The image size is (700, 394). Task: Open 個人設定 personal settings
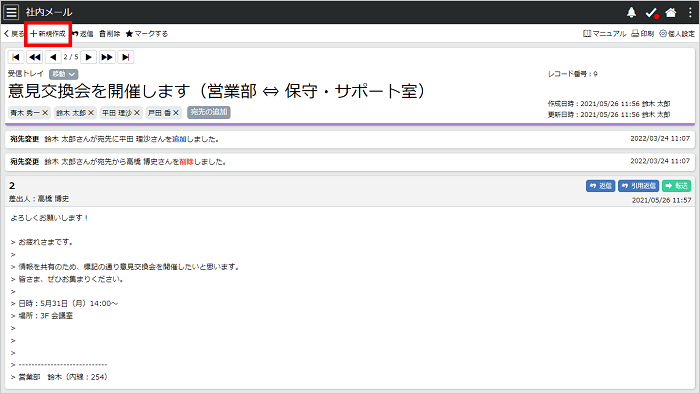click(x=677, y=33)
